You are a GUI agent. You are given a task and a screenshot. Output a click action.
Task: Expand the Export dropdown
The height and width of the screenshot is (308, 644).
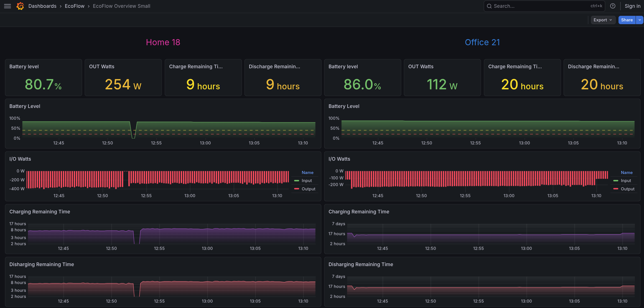click(603, 20)
